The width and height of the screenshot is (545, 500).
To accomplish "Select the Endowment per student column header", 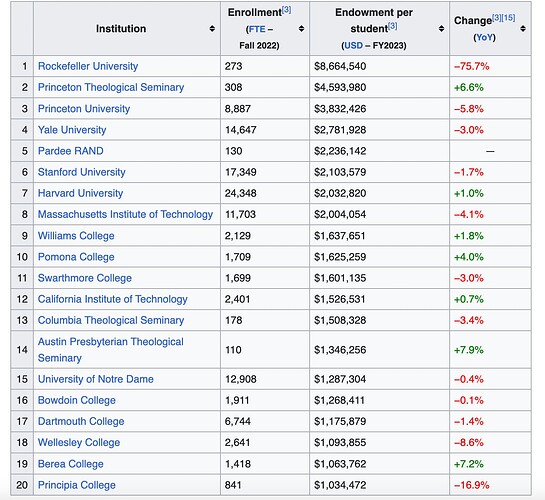I will pos(379,28).
